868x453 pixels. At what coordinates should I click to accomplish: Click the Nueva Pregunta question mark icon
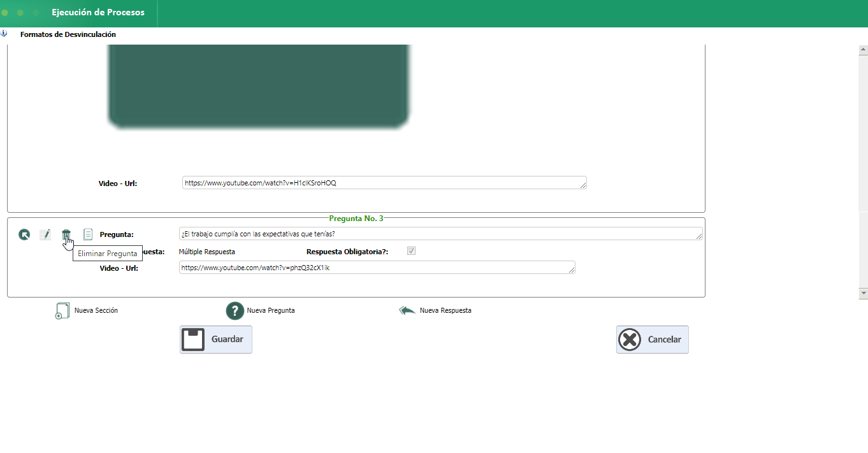(235, 311)
